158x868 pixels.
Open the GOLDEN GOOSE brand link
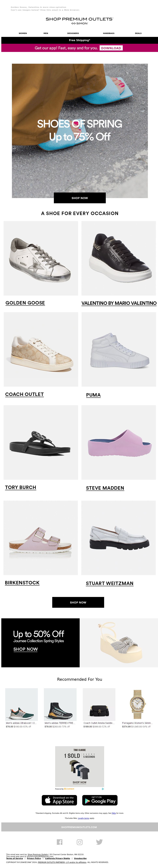coord(25,303)
